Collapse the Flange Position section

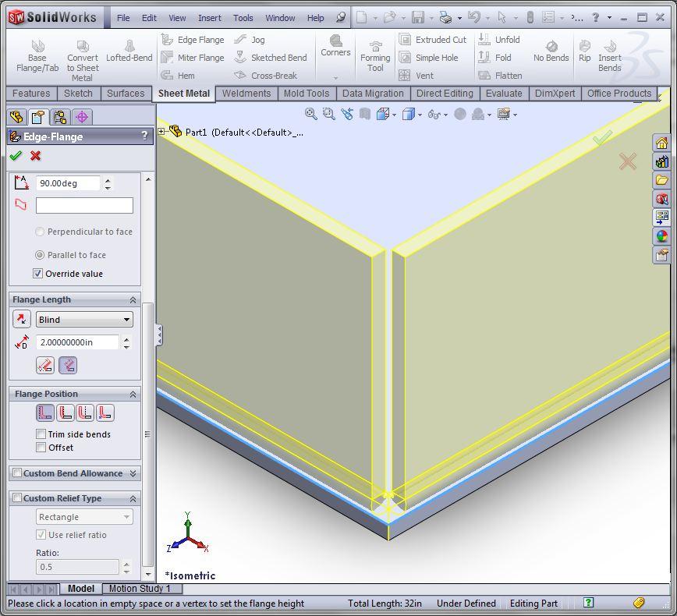pyautogui.click(x=133, y=394)
